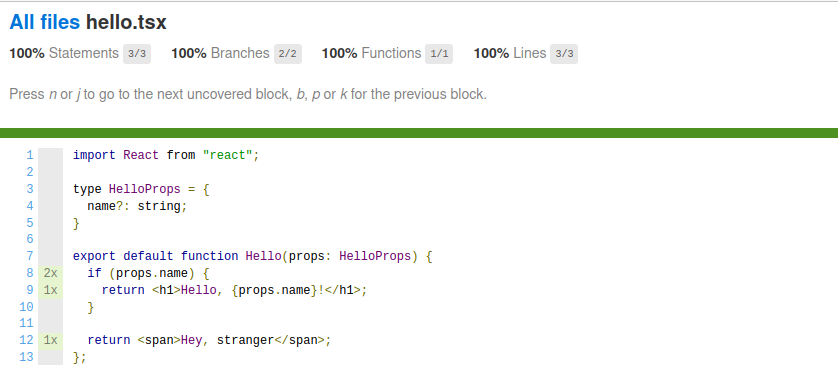Open the All files breadcrumb link
Viewport: 838px width, 365px height.
click(x=44, y=22)
